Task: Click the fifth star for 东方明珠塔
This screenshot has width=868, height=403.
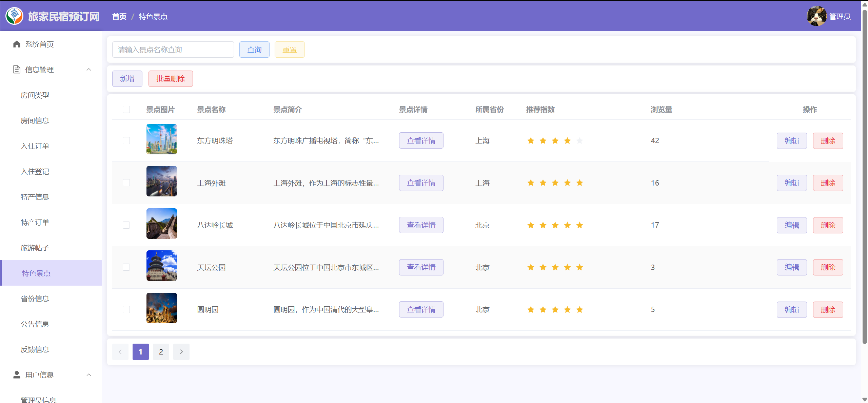Action: point(579,141)
